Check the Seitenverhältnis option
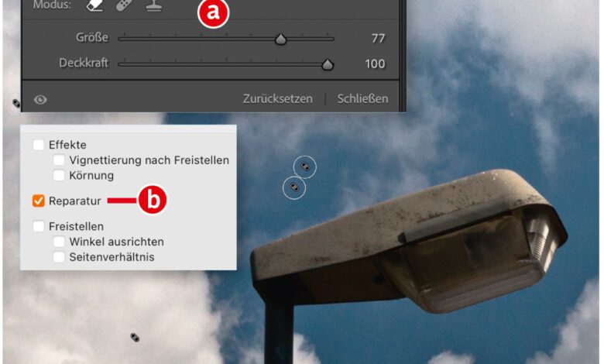This screenshot has height=364, width=604. [x=59, y=256]
